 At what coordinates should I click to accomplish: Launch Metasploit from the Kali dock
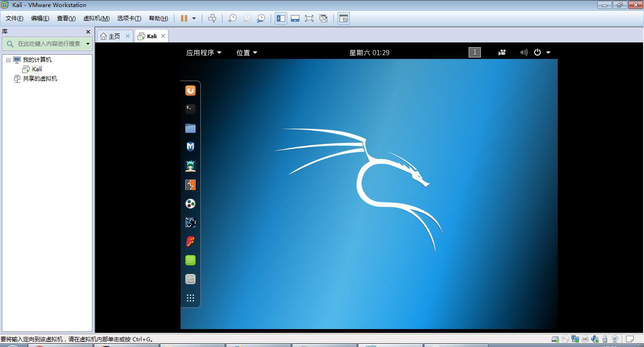point(190,147)
